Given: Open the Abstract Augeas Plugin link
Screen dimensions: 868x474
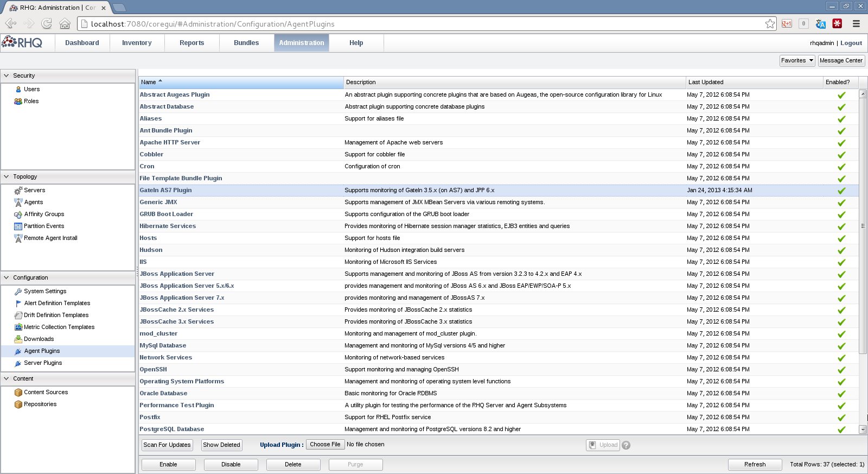Looking at the screenshot, I should point(175,94).
